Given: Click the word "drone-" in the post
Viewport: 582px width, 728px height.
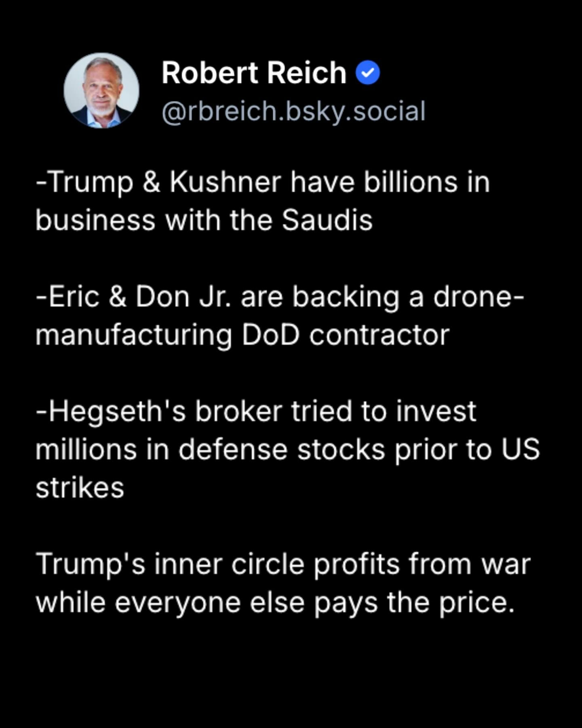Looking at the screenshot, I should 479,297.
